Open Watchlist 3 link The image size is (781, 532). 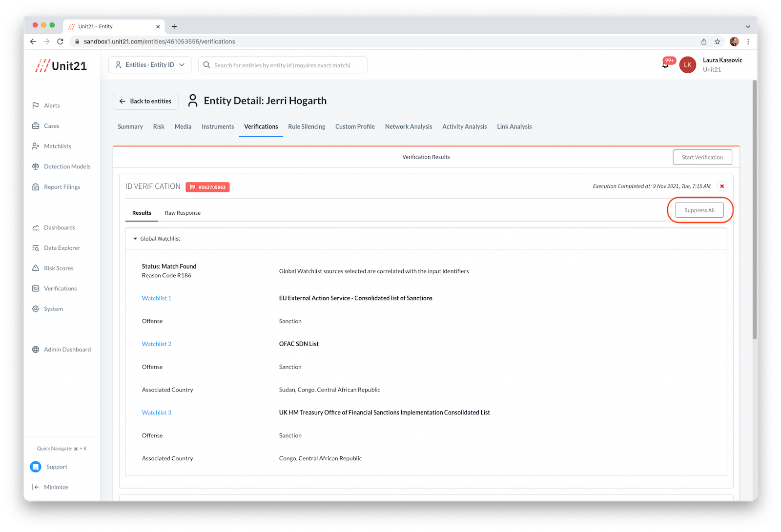tap(157, 413)
